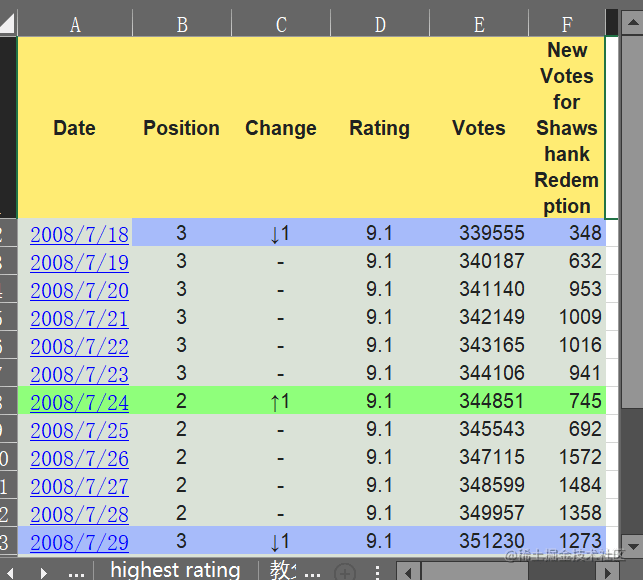This screenshot has width=643, height=580.
Task: Add a new sheet with plus icon
Action: 345,572
